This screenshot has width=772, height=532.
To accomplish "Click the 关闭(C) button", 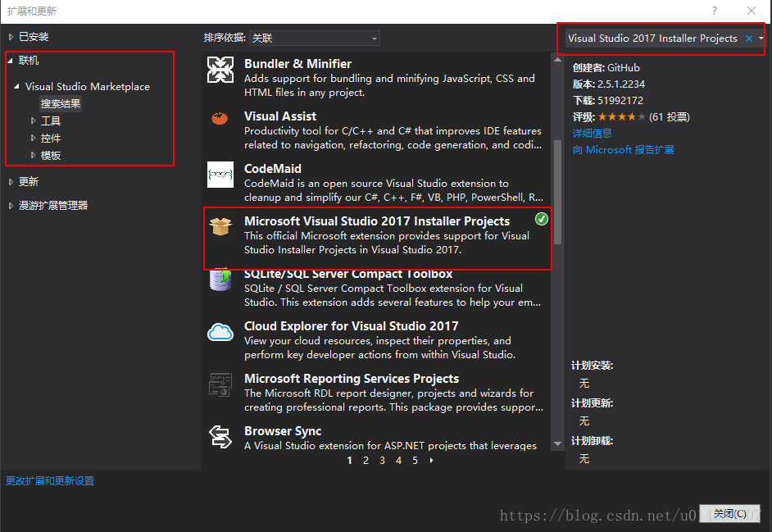I will click(729, 514).
